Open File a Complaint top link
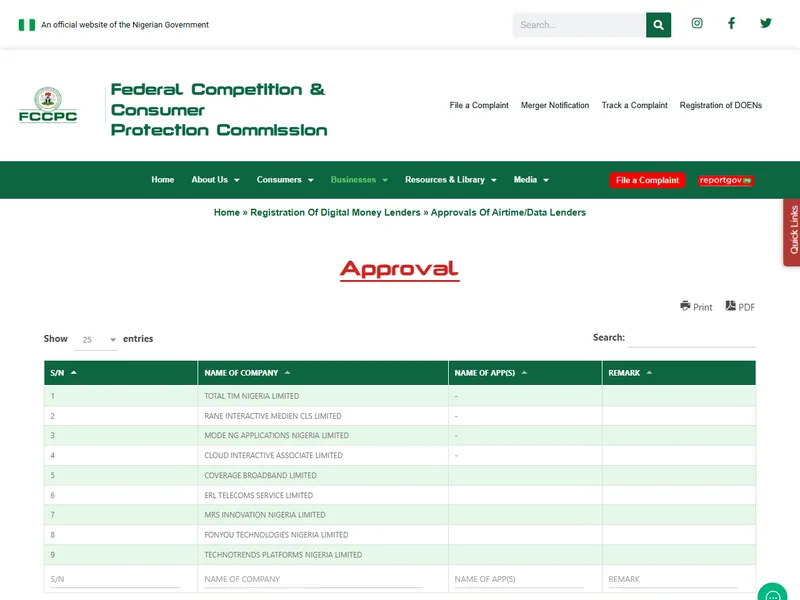The height and width of the screenshot is (600, 800). tap(479, 105)
